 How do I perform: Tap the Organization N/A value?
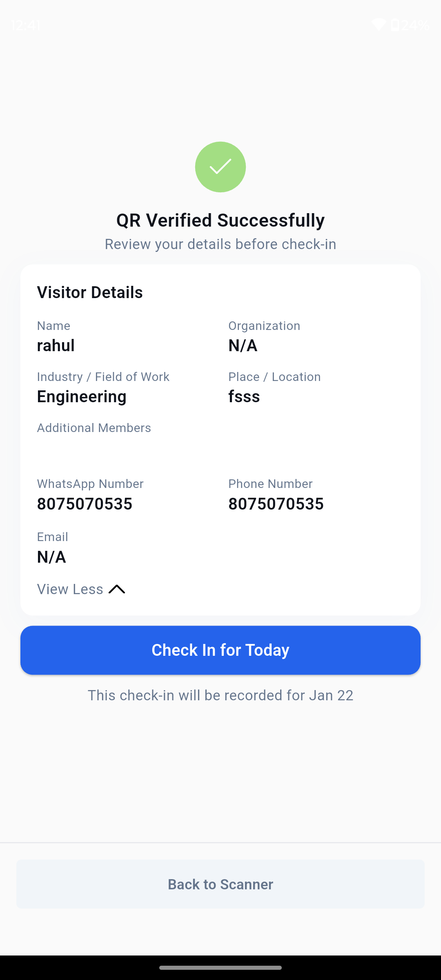pyautogui.click(x=243, y=345)
